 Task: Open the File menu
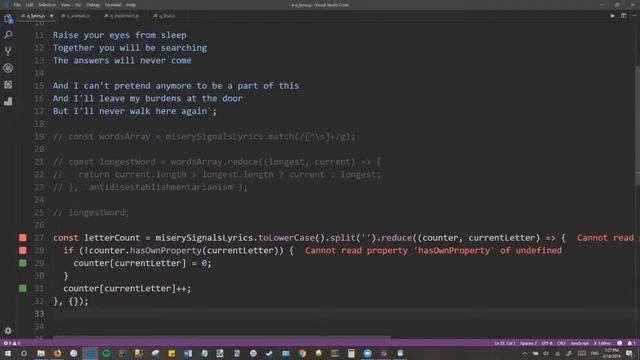coord(17,5)
